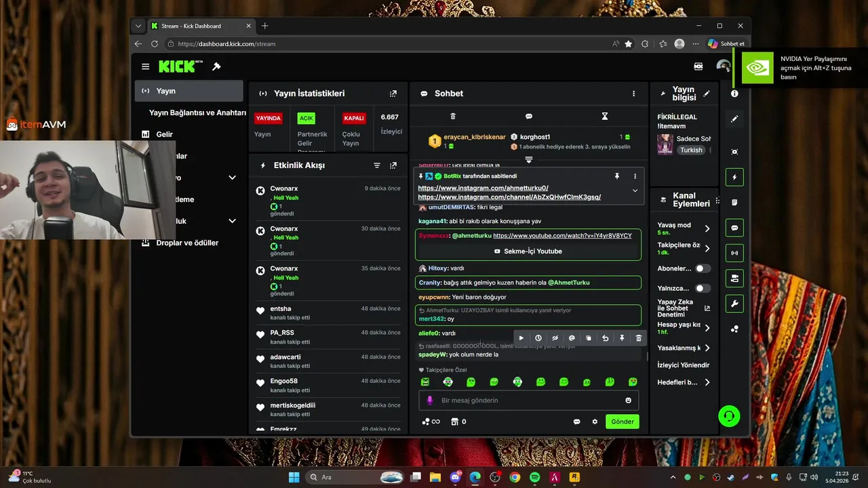This screenshot has width=868, height=488.
Task: Toggle the broadcast signal widget in right sidebar
Action: point(734,253)
